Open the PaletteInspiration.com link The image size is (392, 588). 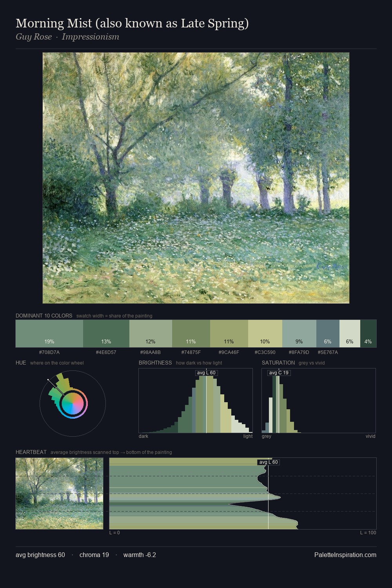pyautogui.click(x=345, y=555)
